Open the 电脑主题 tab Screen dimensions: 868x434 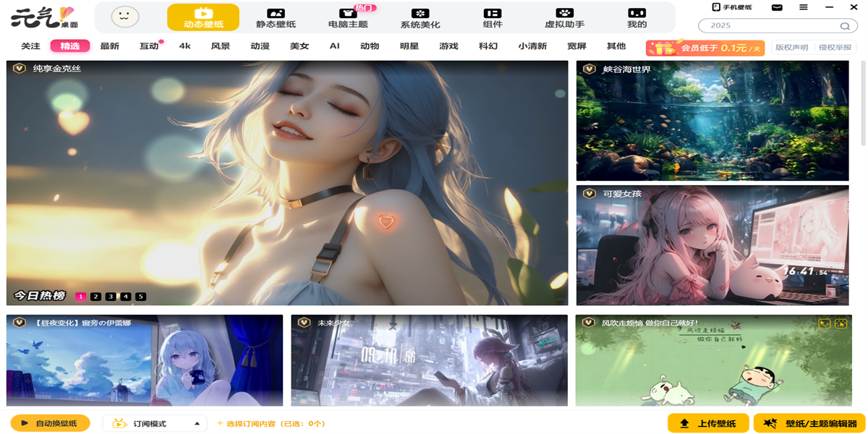[348, 17]
